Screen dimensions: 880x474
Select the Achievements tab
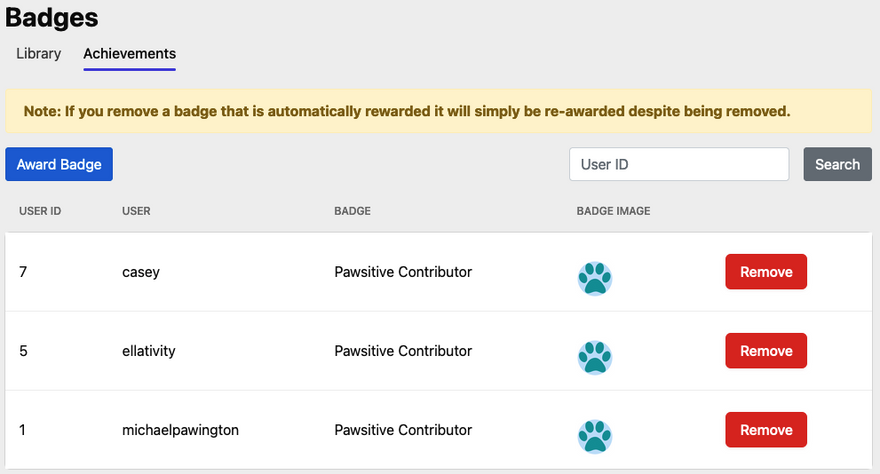[130, 54]
